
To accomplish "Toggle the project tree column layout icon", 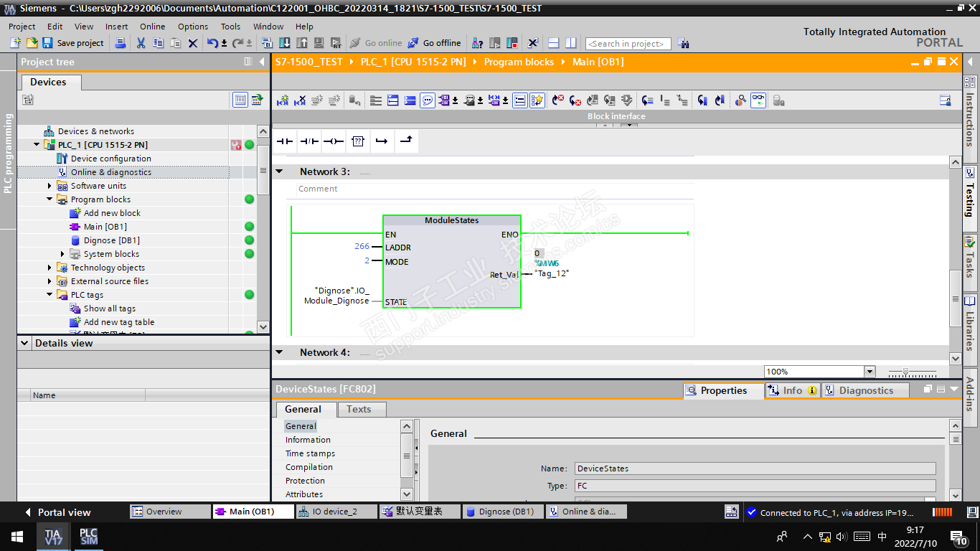I will tap(248, 62).
